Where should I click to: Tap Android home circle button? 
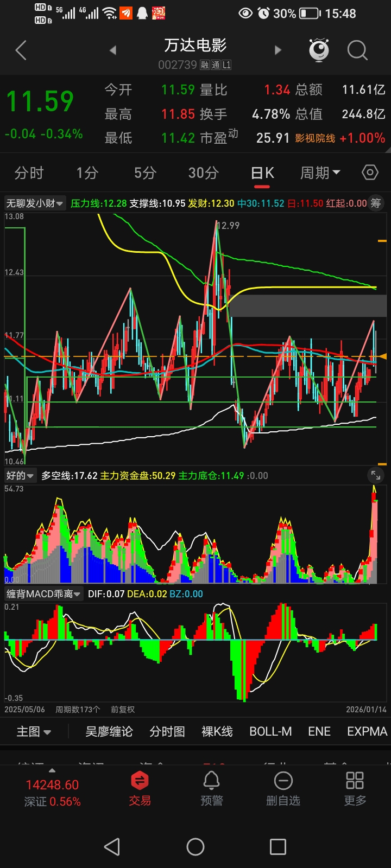pos(195,847)
